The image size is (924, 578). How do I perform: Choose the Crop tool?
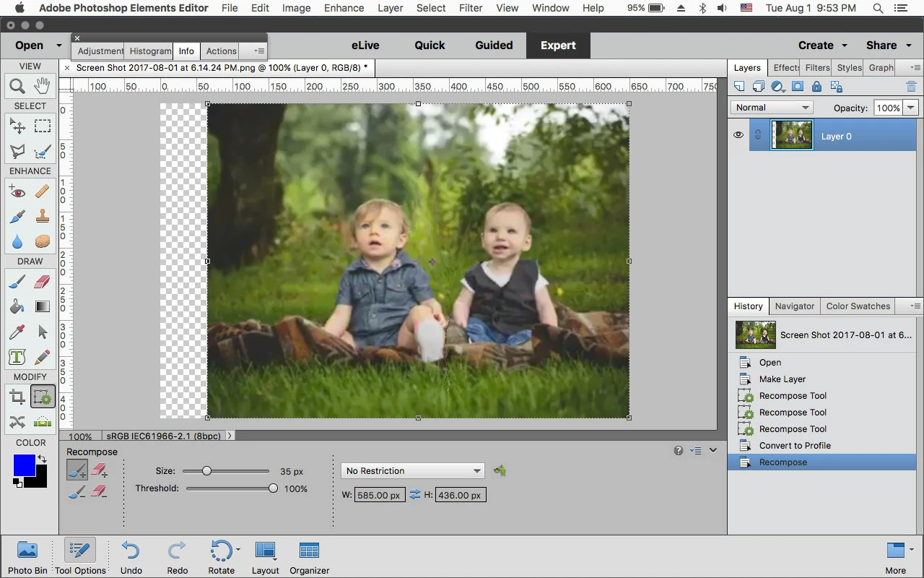17,397
